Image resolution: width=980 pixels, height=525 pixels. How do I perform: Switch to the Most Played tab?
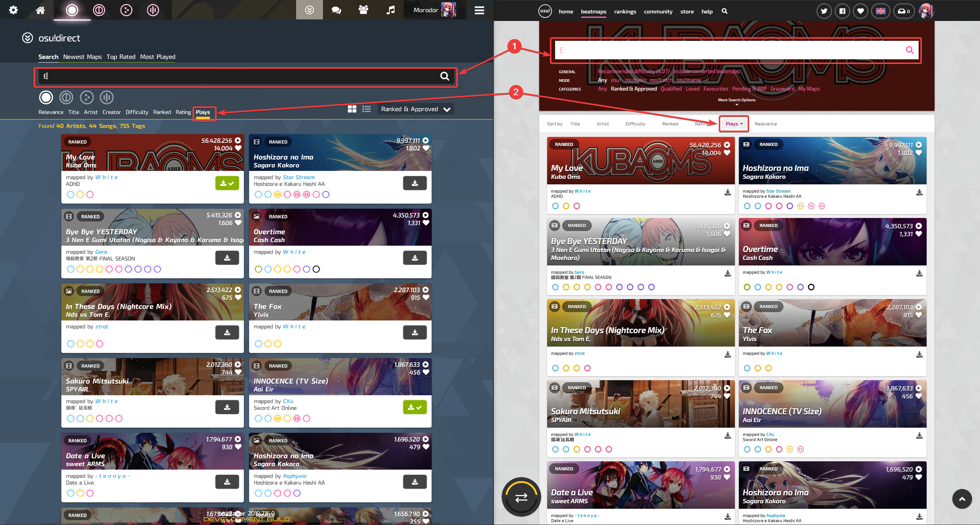pos(157,57)
